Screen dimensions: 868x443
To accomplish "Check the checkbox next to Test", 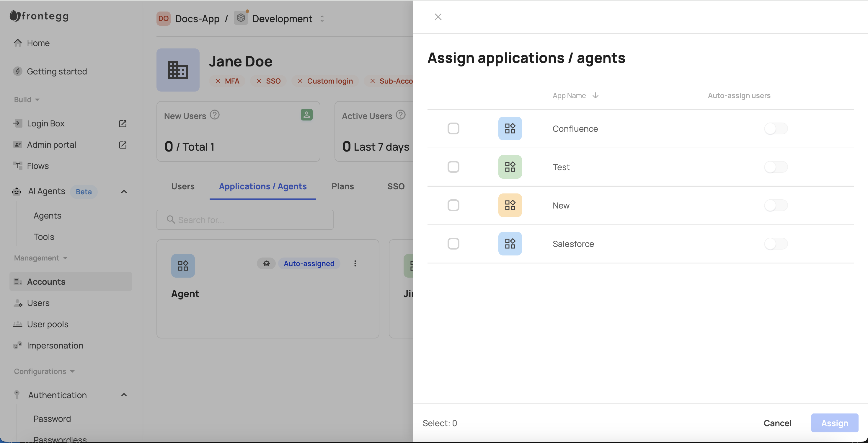I will pyautogui.click(x=453, y=167).
